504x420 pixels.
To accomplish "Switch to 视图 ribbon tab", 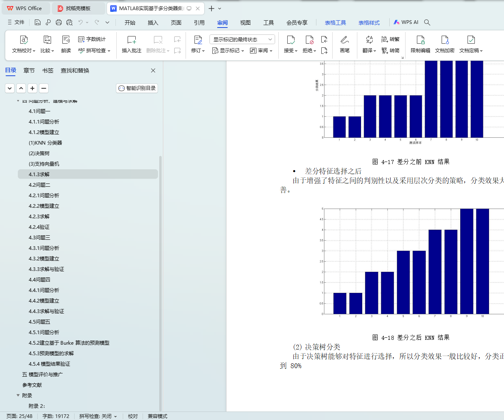I will click(x=246, y=23).
